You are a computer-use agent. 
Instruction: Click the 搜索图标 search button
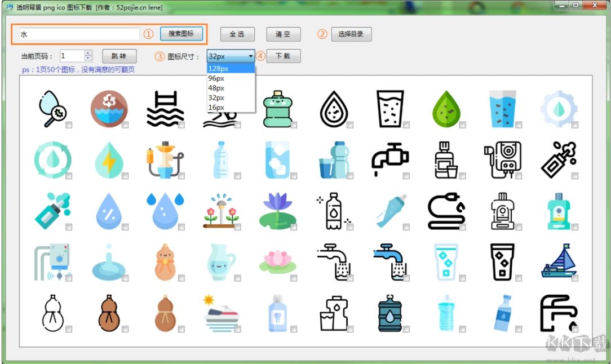181,34
